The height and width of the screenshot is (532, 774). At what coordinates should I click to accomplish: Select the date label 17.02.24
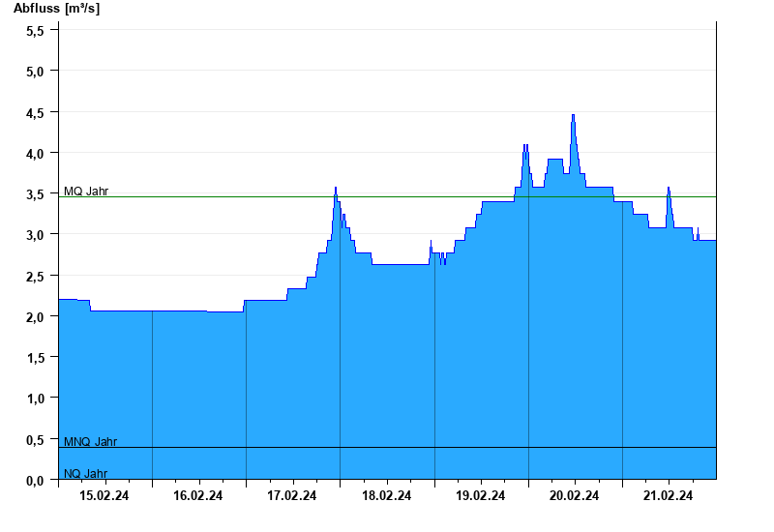coord(292,495)
